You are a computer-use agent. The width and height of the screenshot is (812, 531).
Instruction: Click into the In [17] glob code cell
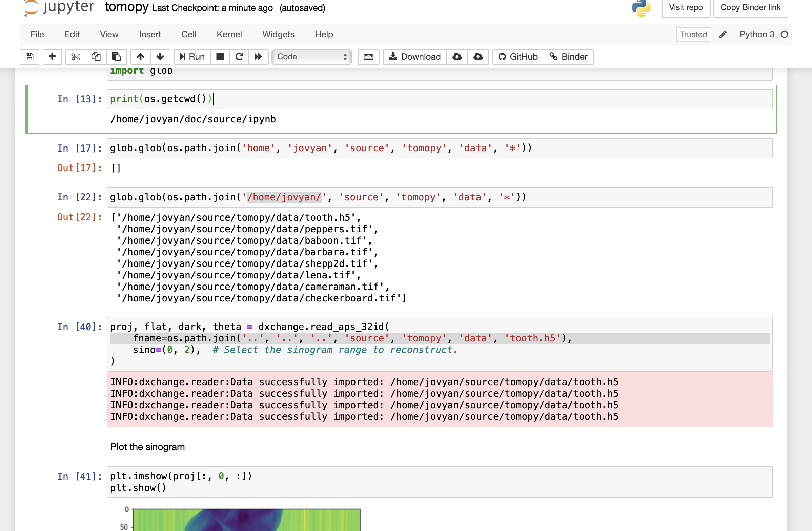pos(440,148)
